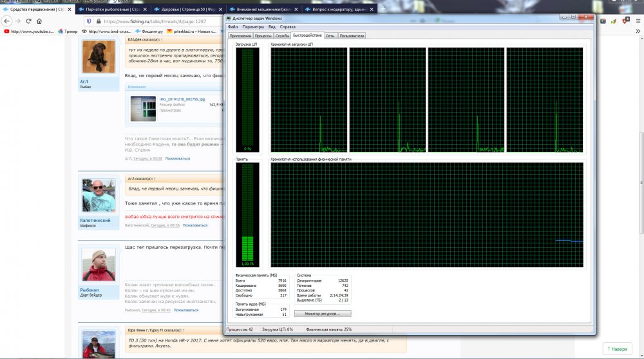Screen dimensions: 644x359
Task: Switch to "Процессы" tab
Action: (x=263, y=35)
